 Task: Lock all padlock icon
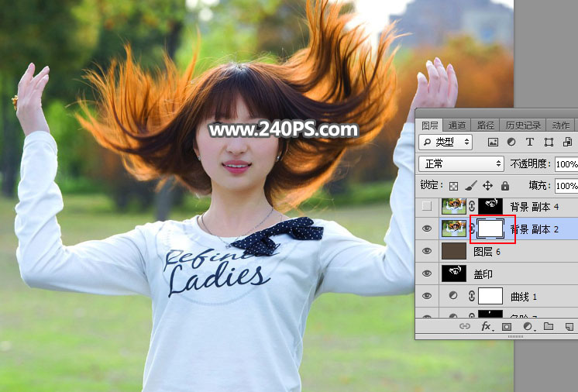click(505, 186)
